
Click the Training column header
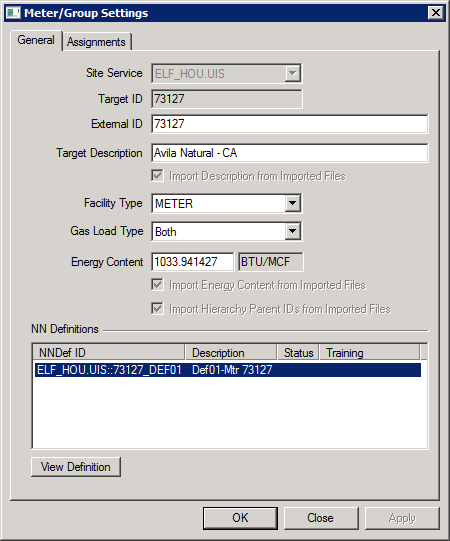point(370,353)
